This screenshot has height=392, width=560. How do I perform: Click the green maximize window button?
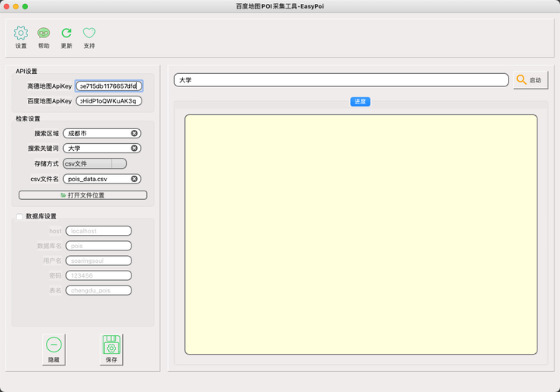tap(25, 6)
